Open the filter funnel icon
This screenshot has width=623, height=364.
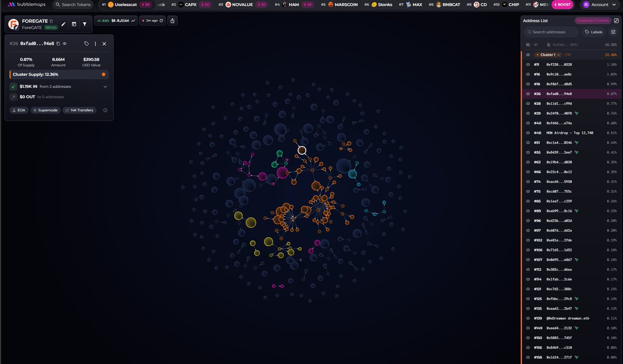pos(85,24)
